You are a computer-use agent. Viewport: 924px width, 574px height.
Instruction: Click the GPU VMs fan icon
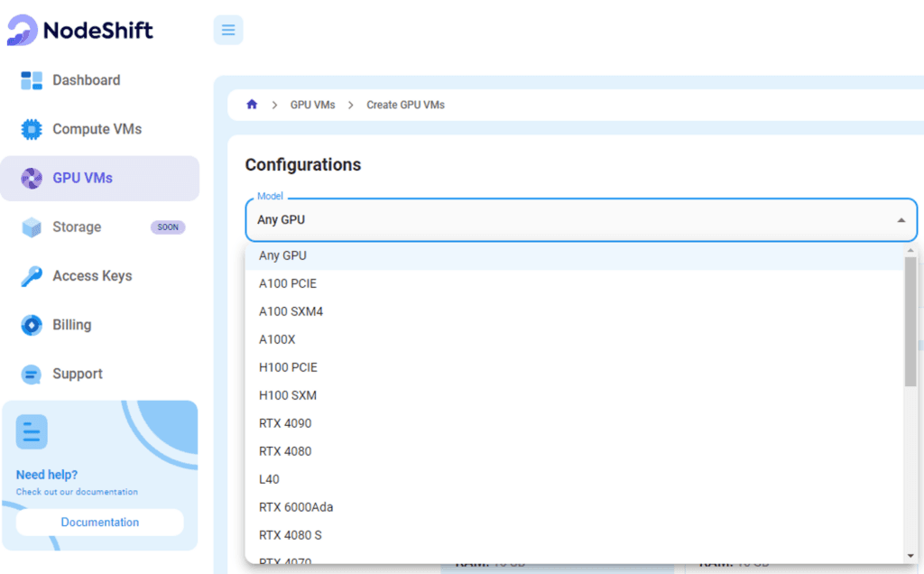coord(32,178)
